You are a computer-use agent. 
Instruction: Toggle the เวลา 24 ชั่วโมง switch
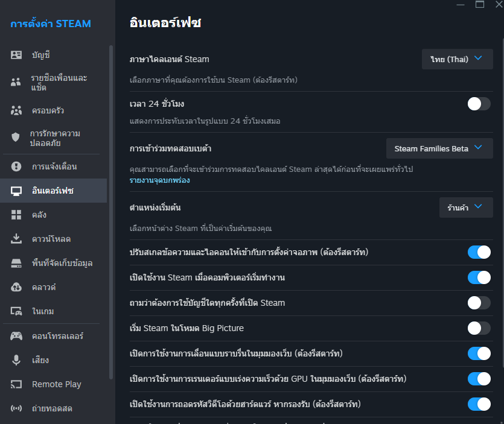coord(479,104)
